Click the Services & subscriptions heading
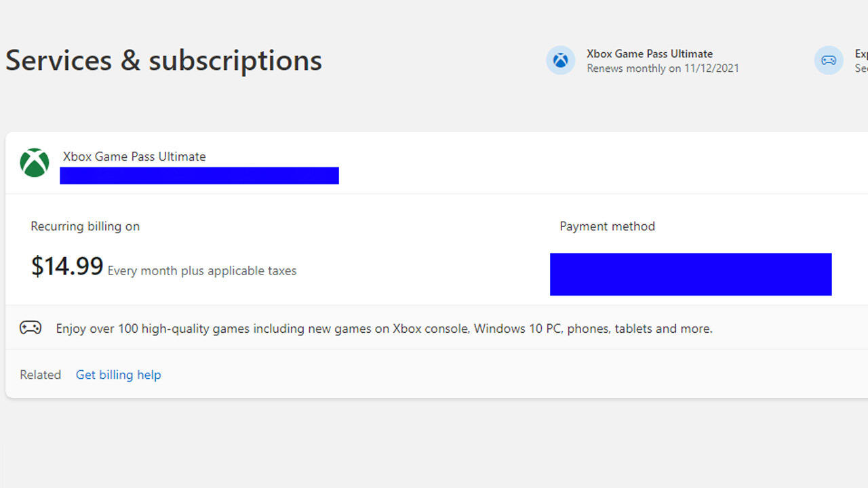 (163, 60)
